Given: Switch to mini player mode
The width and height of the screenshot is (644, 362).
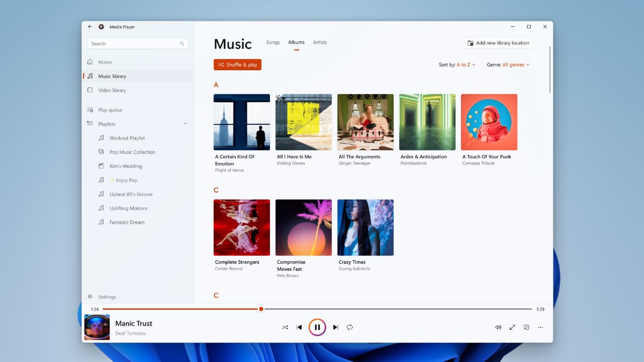Looking at the screenshot, I should [526, 327].
